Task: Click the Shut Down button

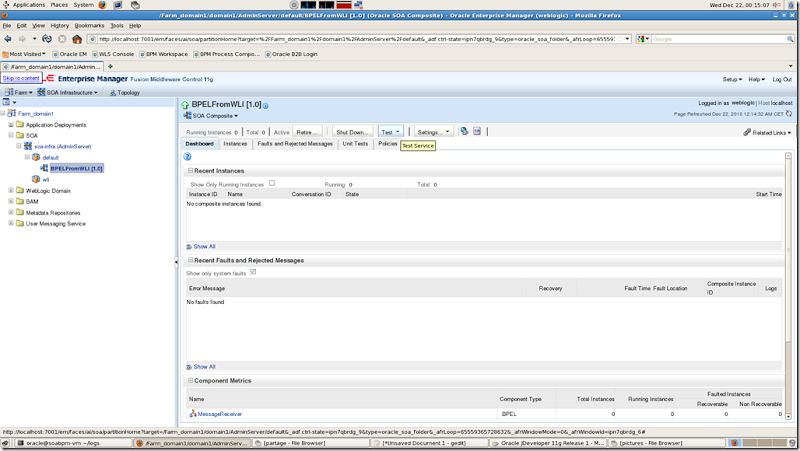Action: [x=352, y=132]
